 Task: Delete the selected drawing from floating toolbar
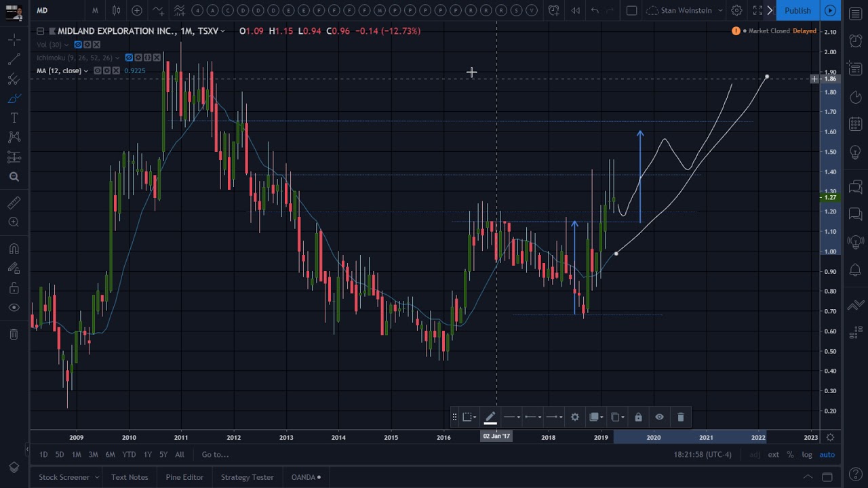pos(681,417)
